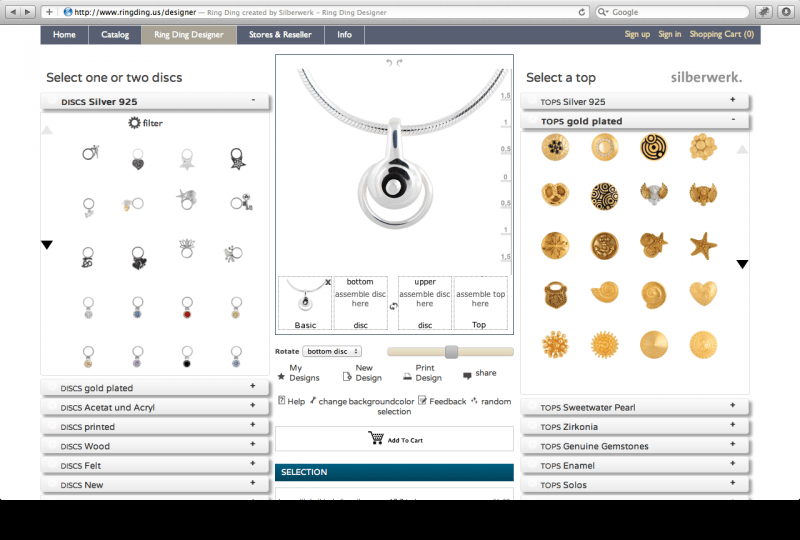Click the assemble top slot
This screenshot has width=800, height=540.
tap(480, 303)
